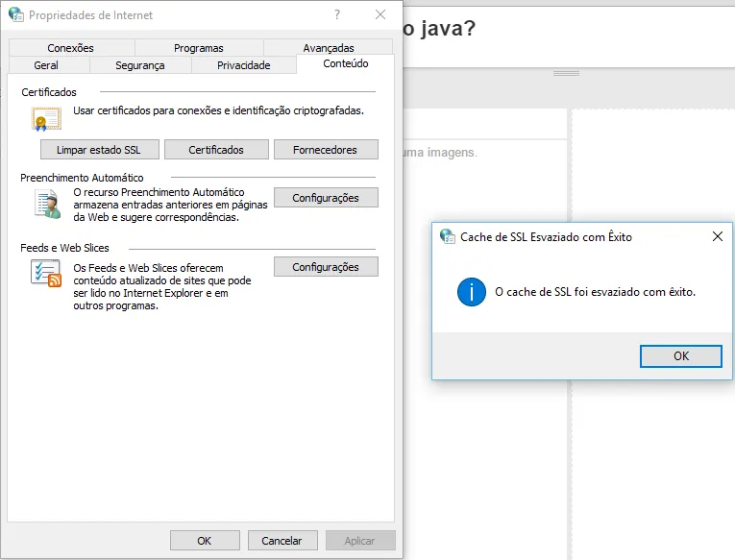Open the Certificados button
Screen dimensions: 735x560
(x=216, y=150)
